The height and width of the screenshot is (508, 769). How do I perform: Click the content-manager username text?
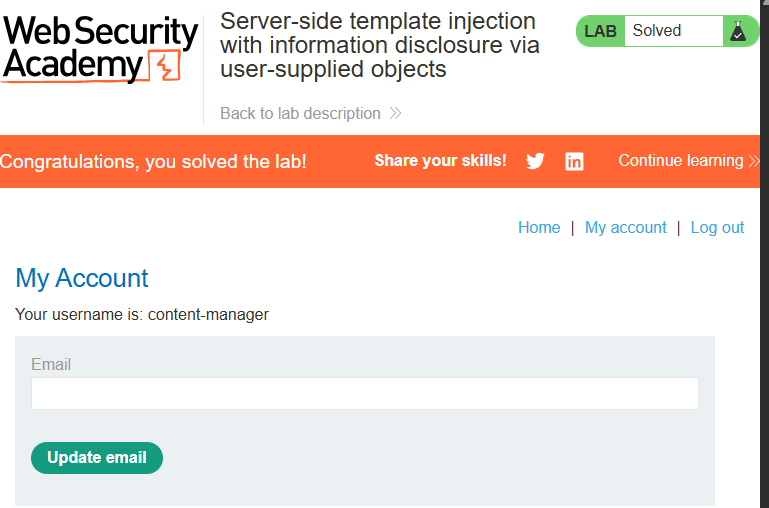[208, 314]
